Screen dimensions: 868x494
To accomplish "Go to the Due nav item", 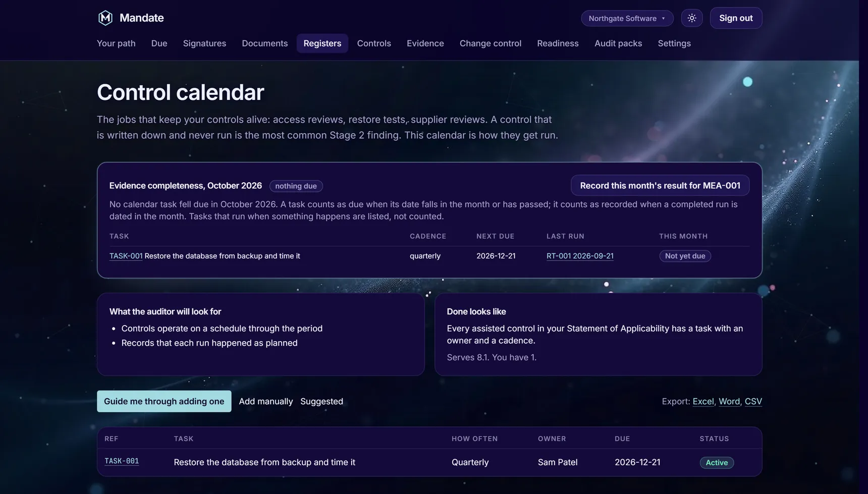I will click(159, 43).
